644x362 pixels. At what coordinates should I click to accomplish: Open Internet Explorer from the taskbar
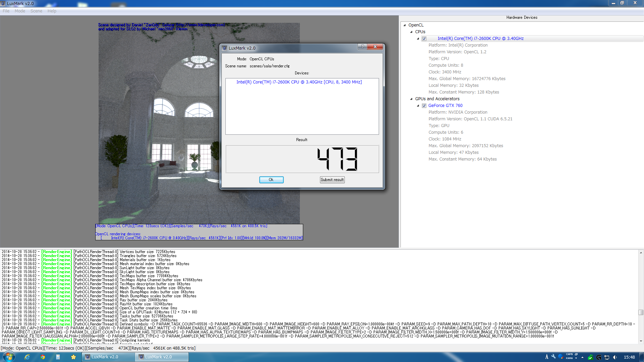(27, 357)
